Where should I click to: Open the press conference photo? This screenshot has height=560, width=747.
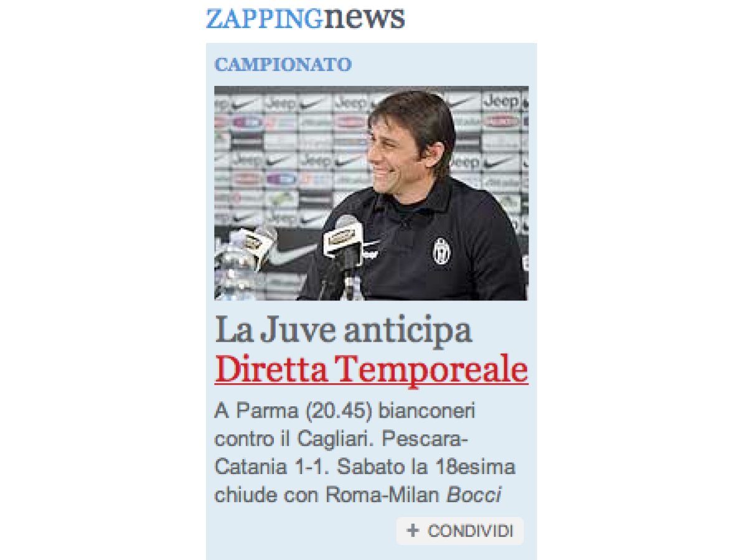point(372,193)
